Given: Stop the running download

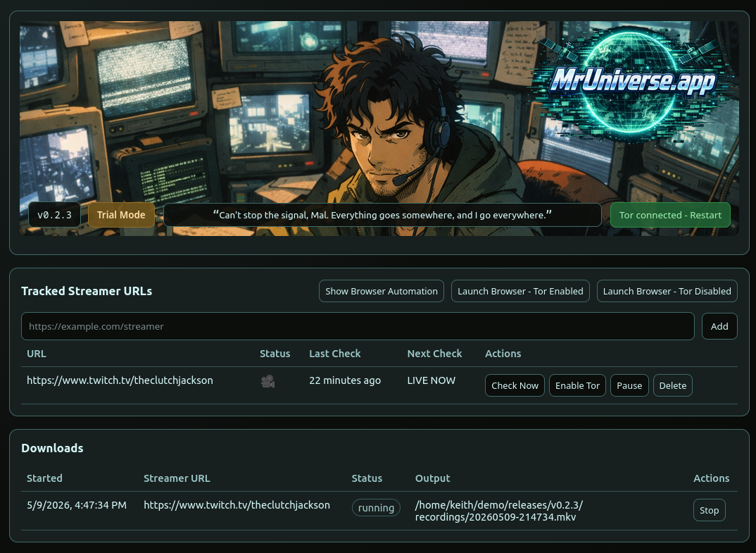Looking at the screenshot, I should coord(710,510).
